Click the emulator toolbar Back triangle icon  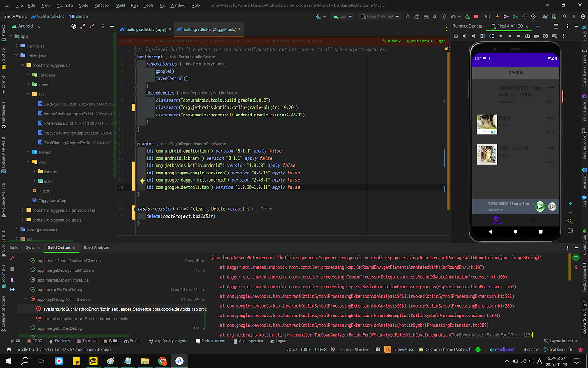pyautogui.click(x=501, y=36)
